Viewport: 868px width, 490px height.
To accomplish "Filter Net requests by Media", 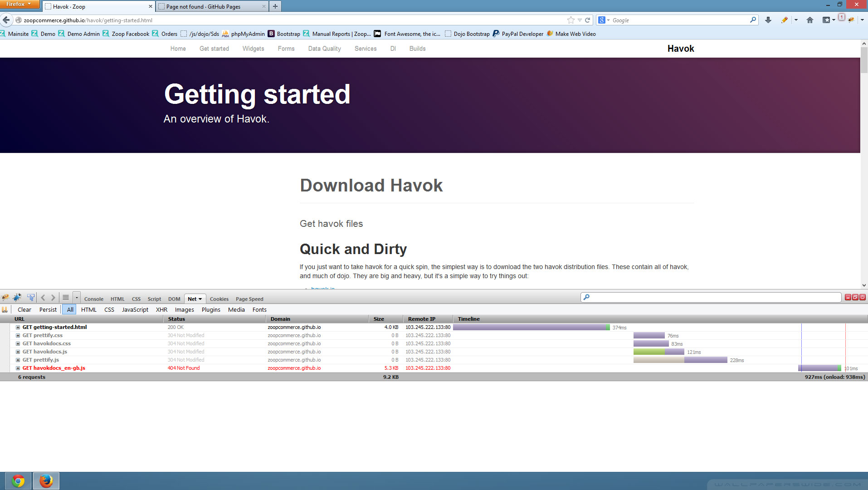I will click(x=236, y=309).
